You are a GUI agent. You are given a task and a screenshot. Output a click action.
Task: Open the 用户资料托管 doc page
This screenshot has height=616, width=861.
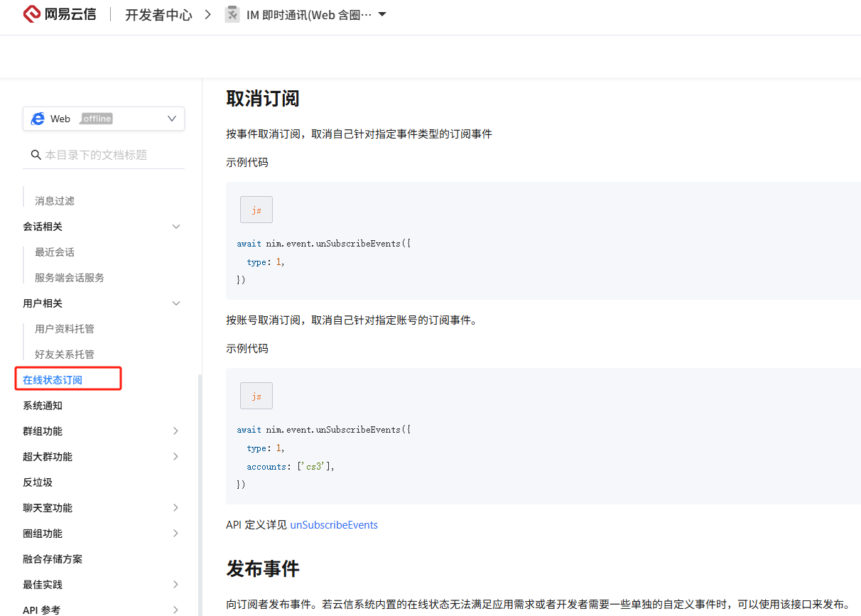[x=65, y=329]
